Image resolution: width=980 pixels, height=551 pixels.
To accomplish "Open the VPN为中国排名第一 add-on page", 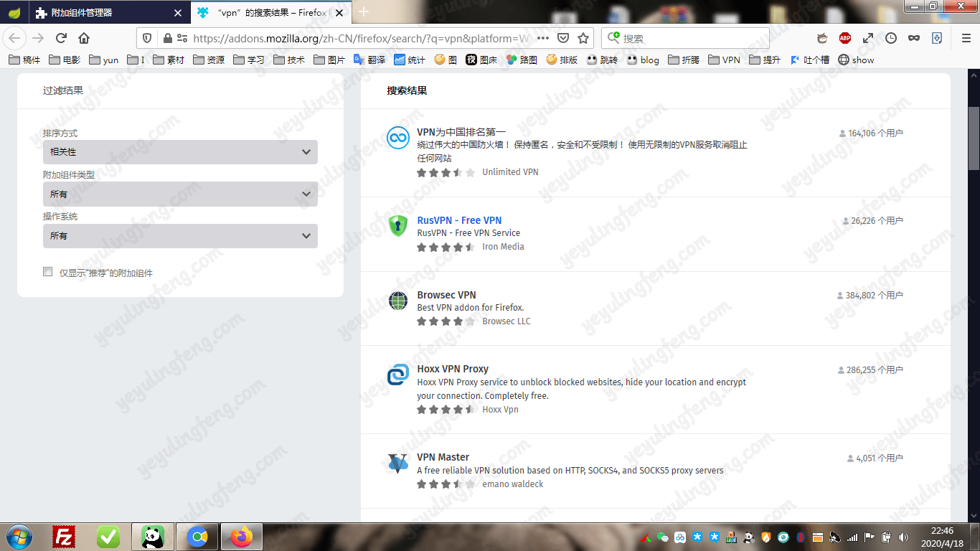I will coord(461,132).
